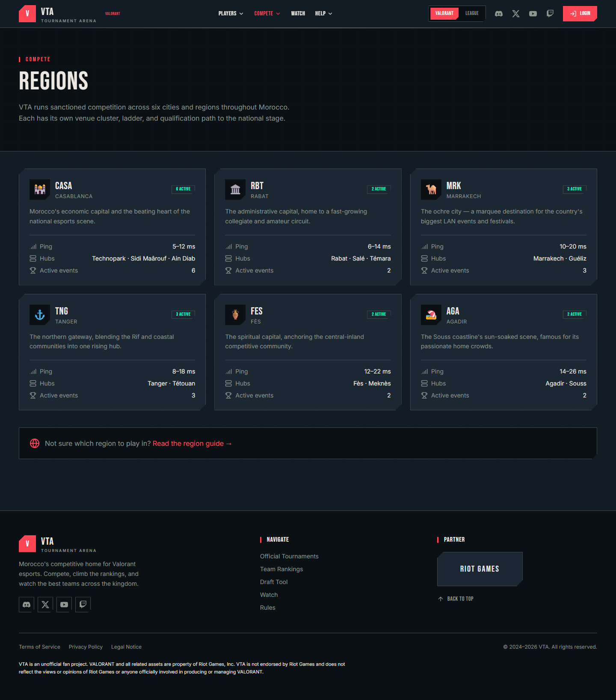Image resolution: width=616 pixels, height=700 pixels.
Task: Click the 6 ACTIVE badge on CASA
Action: coord(183,189)
